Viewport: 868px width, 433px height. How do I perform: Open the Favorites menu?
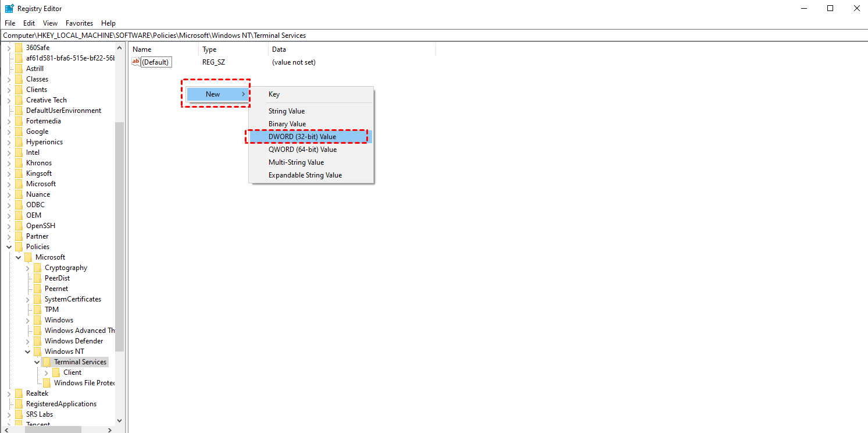tap(80, 23)
